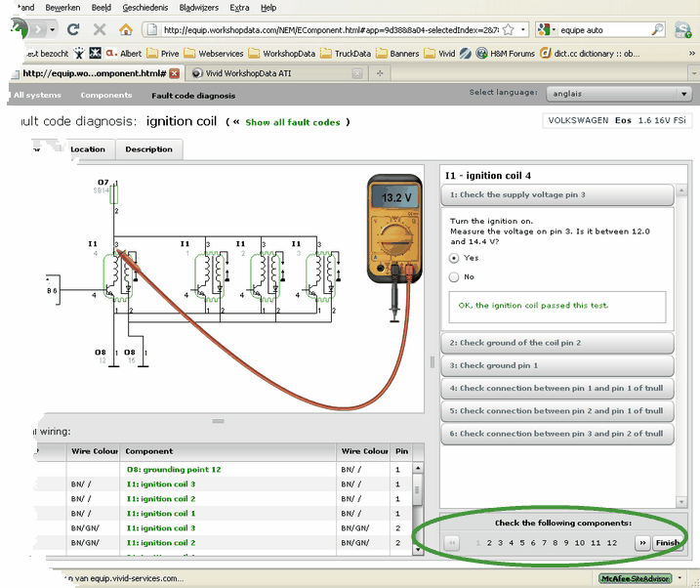
Task: Open the Albert bookmark
Action: (124, 54)
